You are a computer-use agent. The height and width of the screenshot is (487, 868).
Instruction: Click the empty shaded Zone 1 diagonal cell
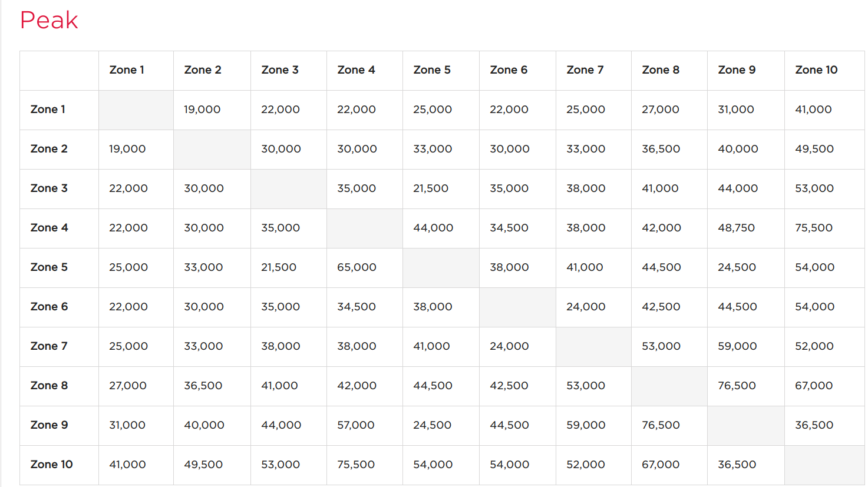[x=136, y=110]
